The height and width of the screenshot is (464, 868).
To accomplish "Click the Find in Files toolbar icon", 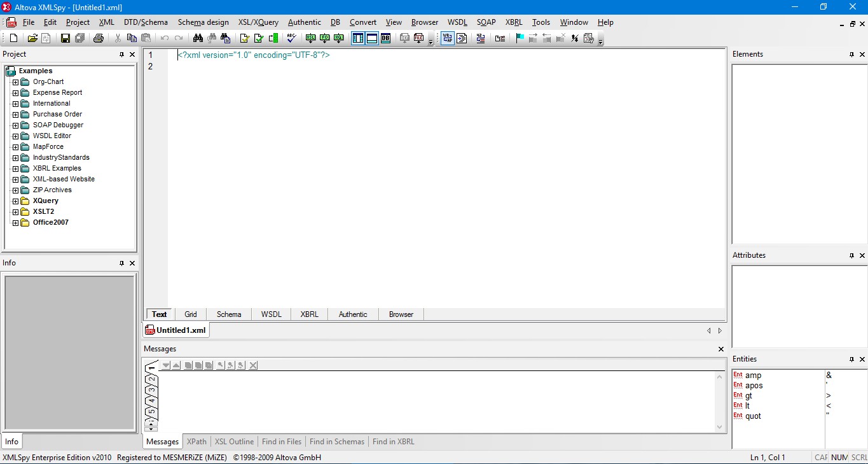I will tap(226, 38).
